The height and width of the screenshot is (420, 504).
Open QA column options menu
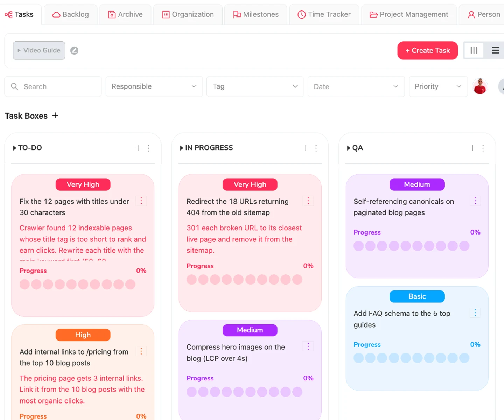(483, 148)
